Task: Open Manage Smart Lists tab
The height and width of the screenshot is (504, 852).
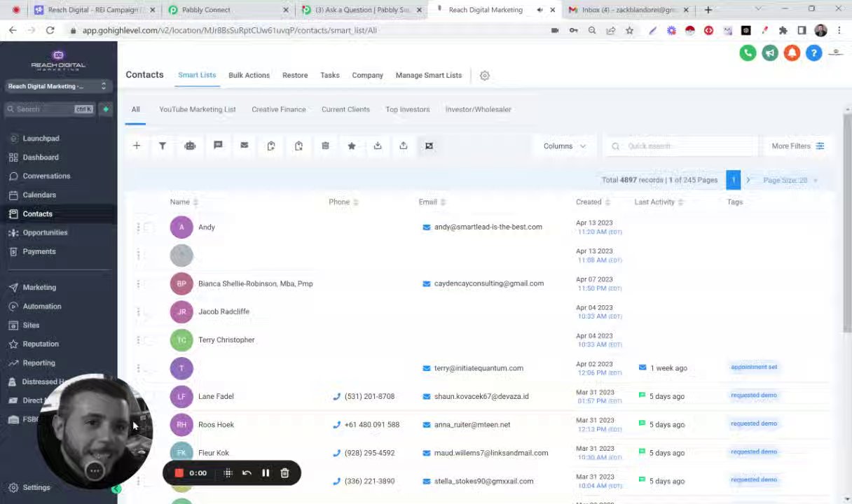Action: click(x=429, y=76)
